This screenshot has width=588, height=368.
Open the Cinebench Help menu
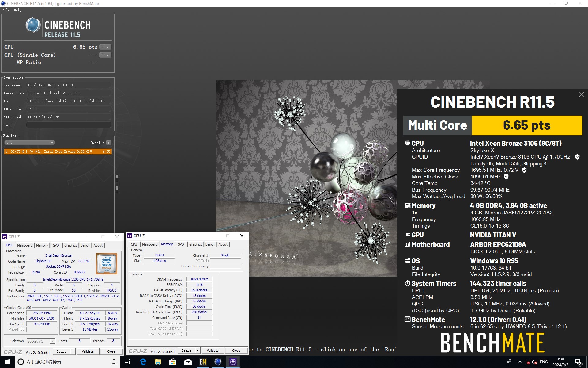tap(17, 10)
